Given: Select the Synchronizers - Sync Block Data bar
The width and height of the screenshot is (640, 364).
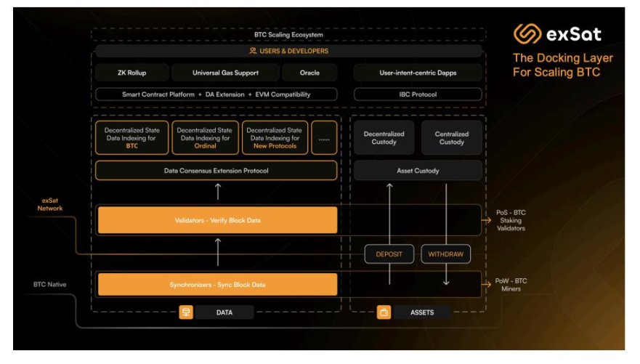Looking at the screenshot, I should [x=217, y=284].
